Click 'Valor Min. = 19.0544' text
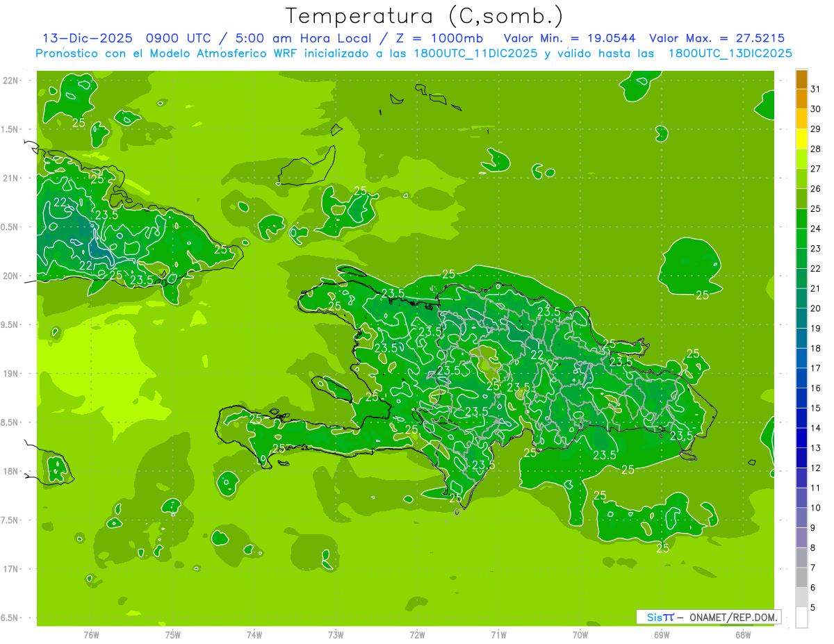The width and height of the screenshot is (834, 644). 570,38
